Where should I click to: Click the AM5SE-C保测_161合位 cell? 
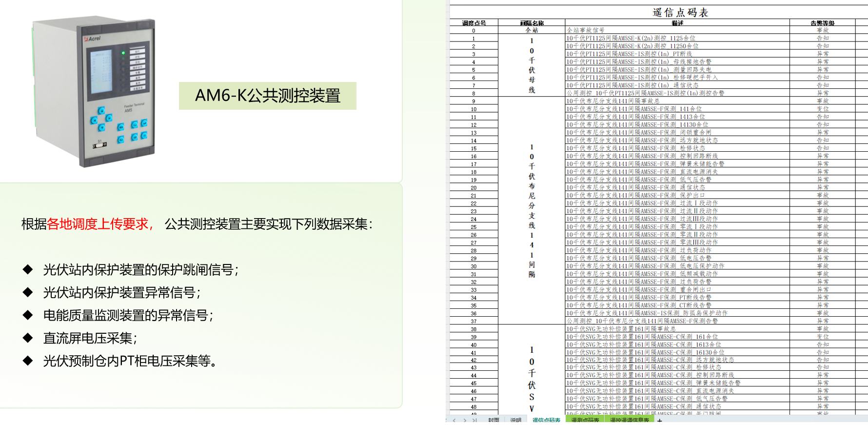pyautogui.click(x=677, y=337)
